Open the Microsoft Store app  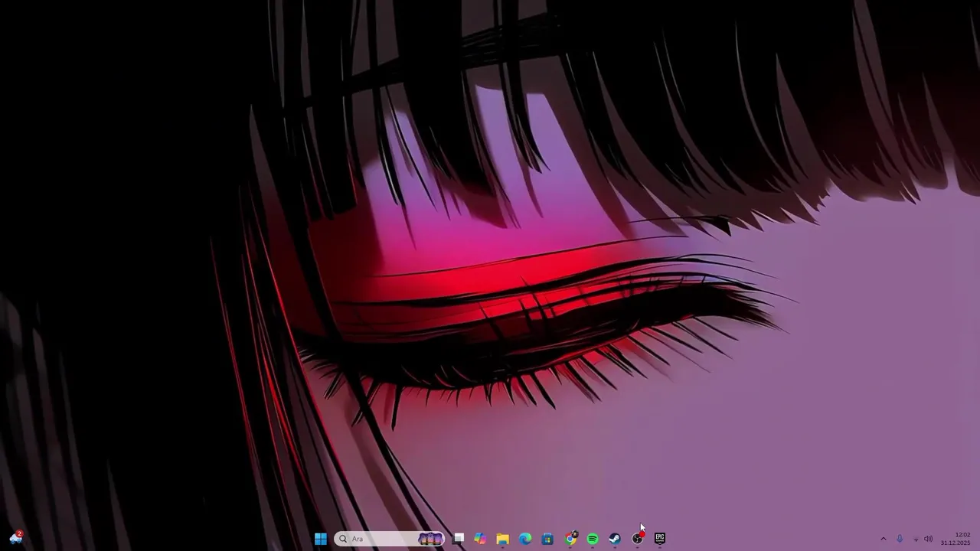click(x=547, y=539)
